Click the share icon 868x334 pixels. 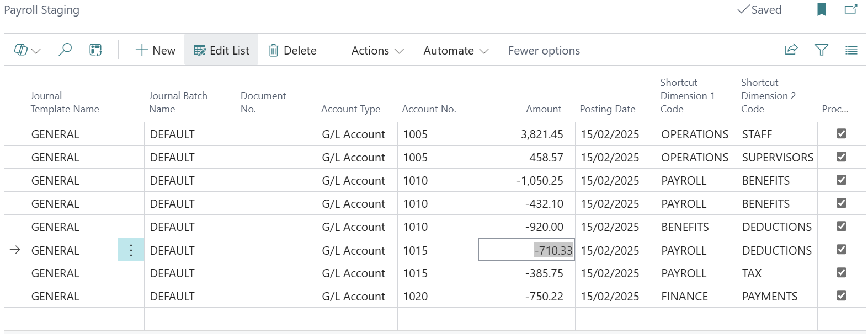[791, 50]
